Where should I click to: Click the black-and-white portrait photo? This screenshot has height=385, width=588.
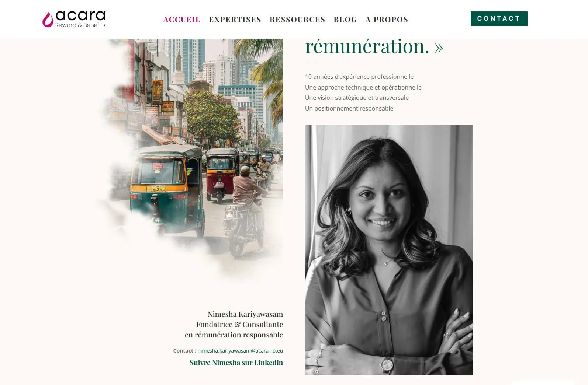(389, 250)
